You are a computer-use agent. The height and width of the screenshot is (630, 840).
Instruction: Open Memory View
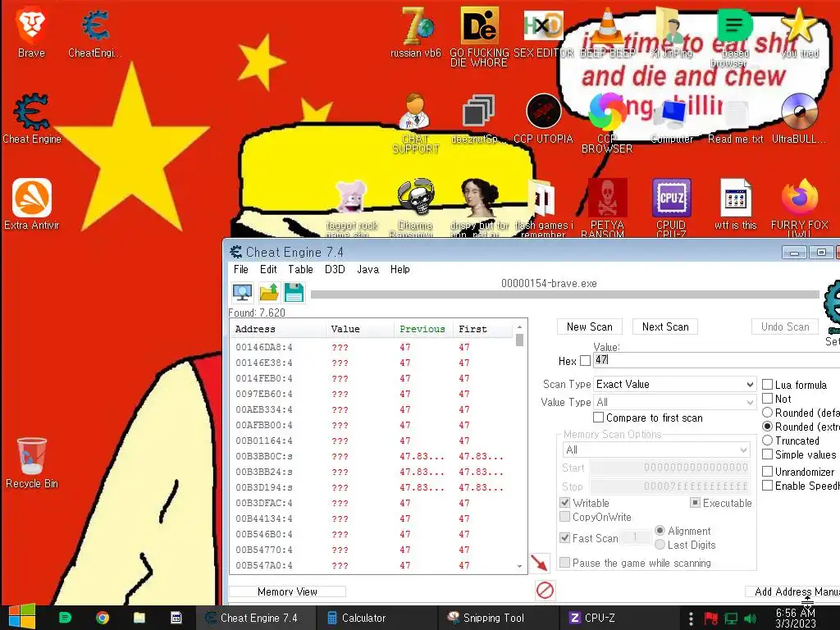pos(287,591)
